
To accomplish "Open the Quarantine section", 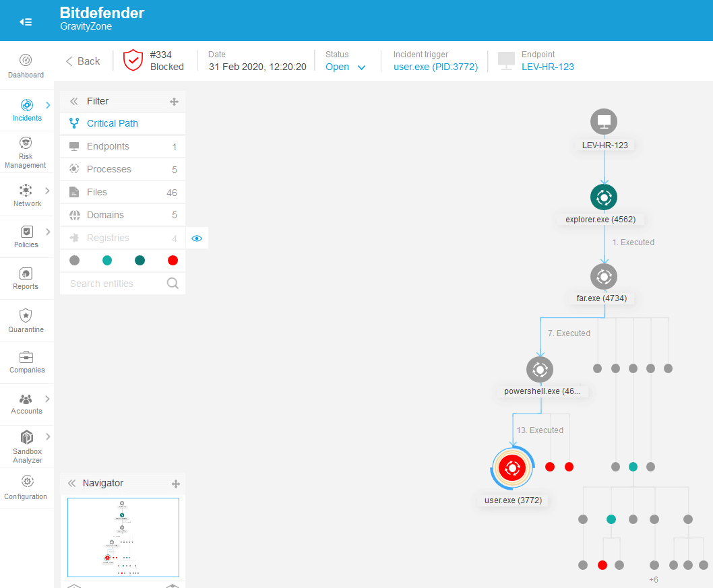I will pyautogui.click(x=26, y=321).
